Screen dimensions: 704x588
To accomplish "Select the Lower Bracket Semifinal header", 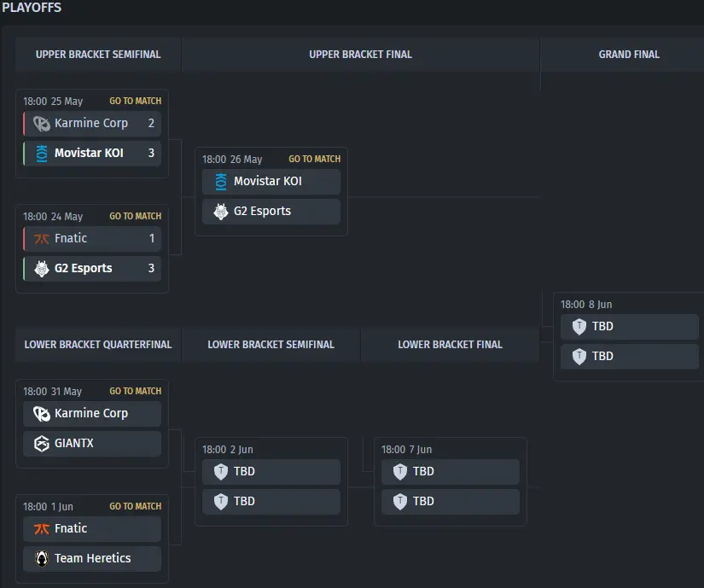I will click(271, 345).
